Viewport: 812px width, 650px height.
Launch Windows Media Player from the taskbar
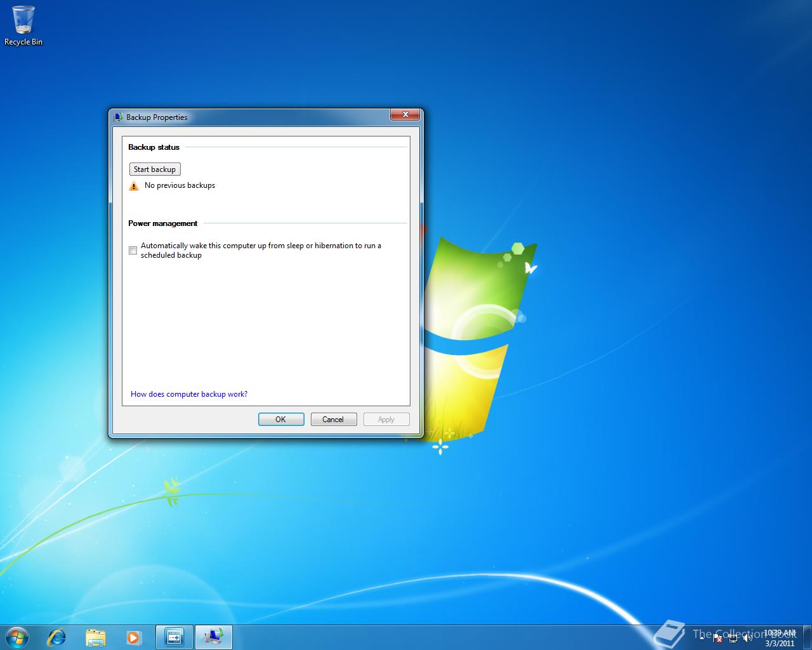(134, 637)
